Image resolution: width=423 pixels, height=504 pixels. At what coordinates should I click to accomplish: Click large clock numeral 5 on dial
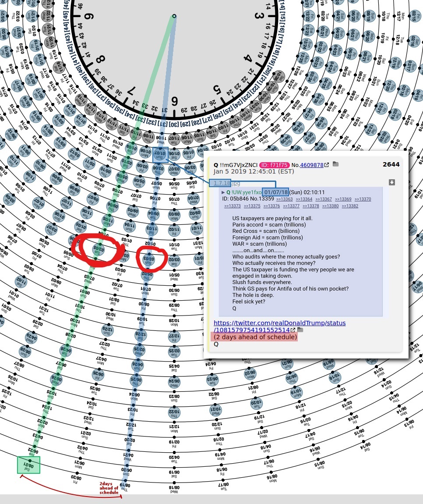click(218, 90)
